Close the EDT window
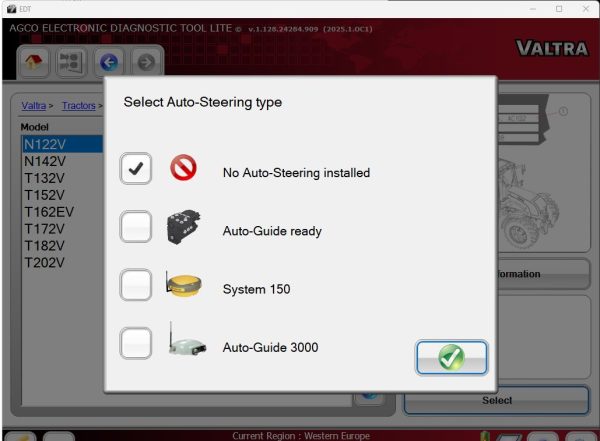The image size is (600, 441). 585,9
